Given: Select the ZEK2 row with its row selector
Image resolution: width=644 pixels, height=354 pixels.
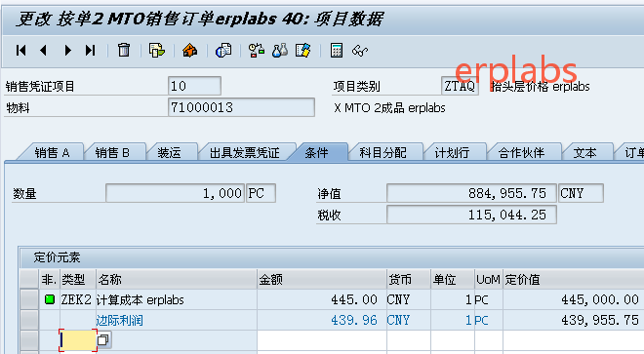Looking at the screenshot, I should (x=29, y=299).
